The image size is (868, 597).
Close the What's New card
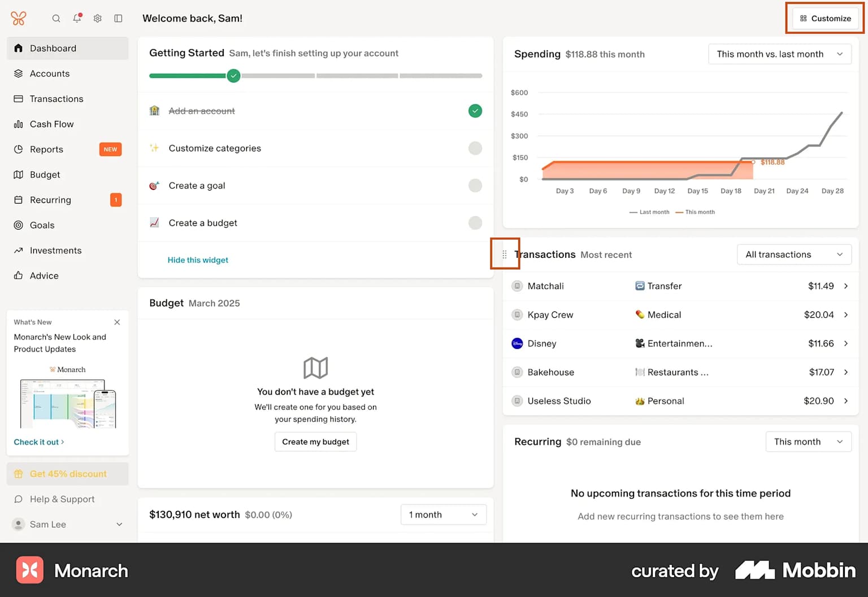(x=117, y=322)
